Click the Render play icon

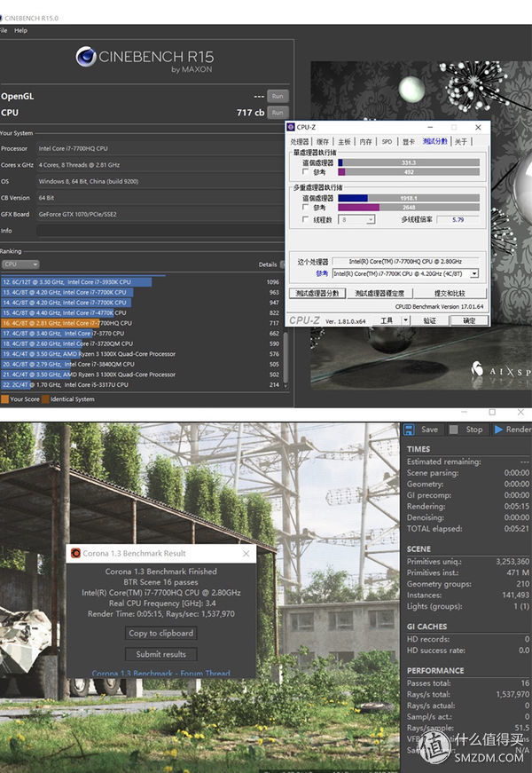499,430
